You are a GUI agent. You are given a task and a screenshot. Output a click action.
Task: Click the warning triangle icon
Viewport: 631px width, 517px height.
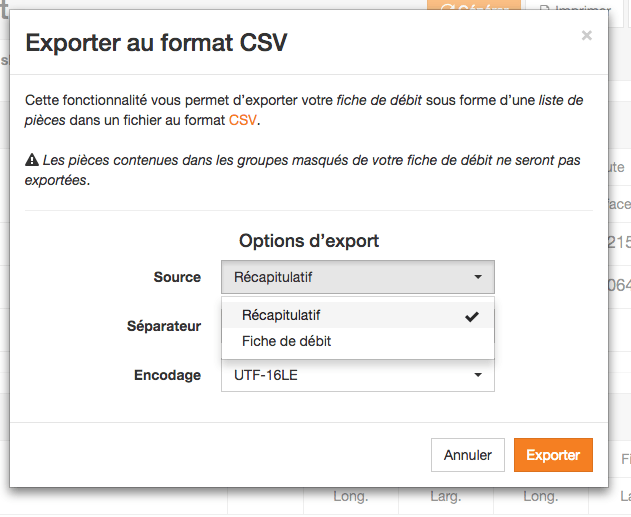click(x=32, y=160)
